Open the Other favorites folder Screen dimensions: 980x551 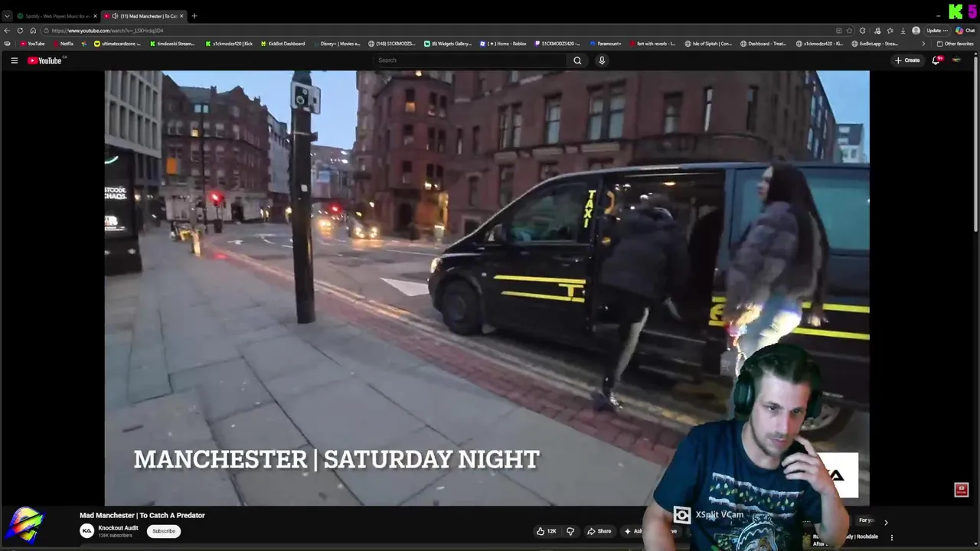click(x=955, y=44)
